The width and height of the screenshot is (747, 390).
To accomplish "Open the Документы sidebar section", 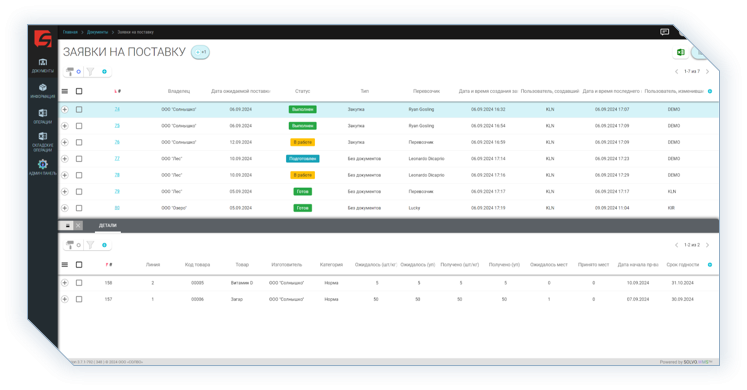I will [x=42, y=65].
